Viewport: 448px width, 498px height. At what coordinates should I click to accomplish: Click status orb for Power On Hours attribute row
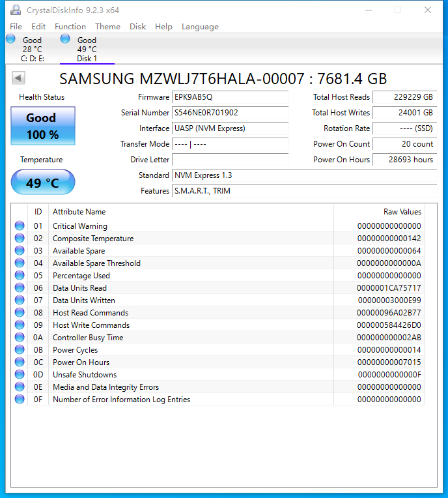[20, 362]
